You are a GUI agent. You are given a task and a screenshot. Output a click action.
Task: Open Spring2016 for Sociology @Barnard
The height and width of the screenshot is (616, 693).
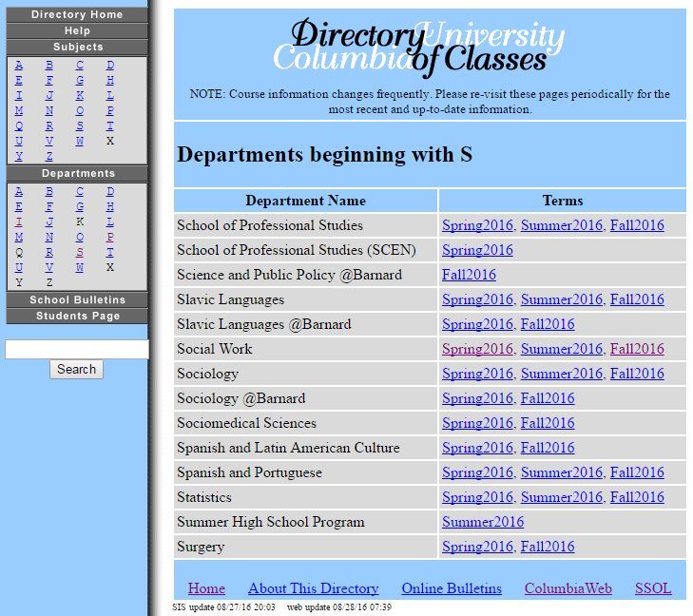[477, 398]
